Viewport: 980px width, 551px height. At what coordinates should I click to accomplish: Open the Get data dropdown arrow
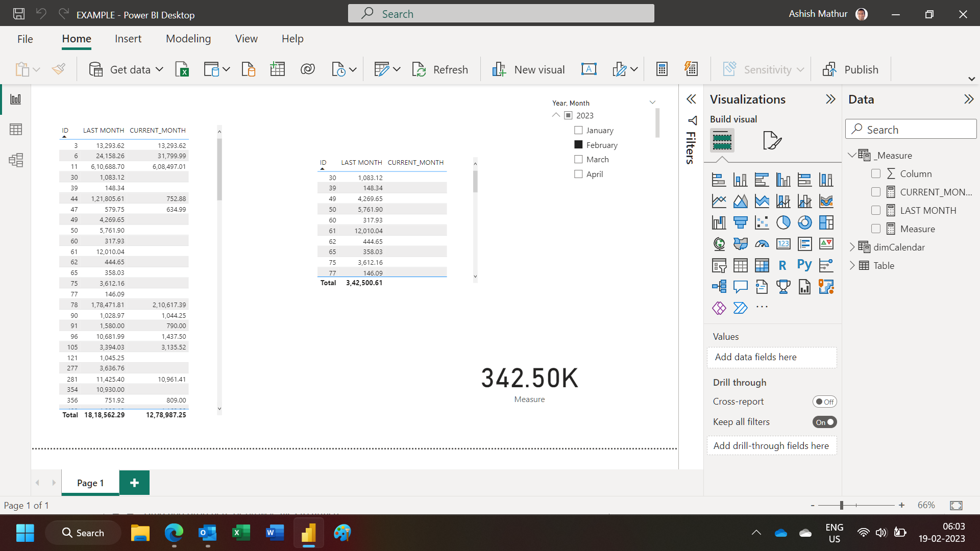(159, 69)
